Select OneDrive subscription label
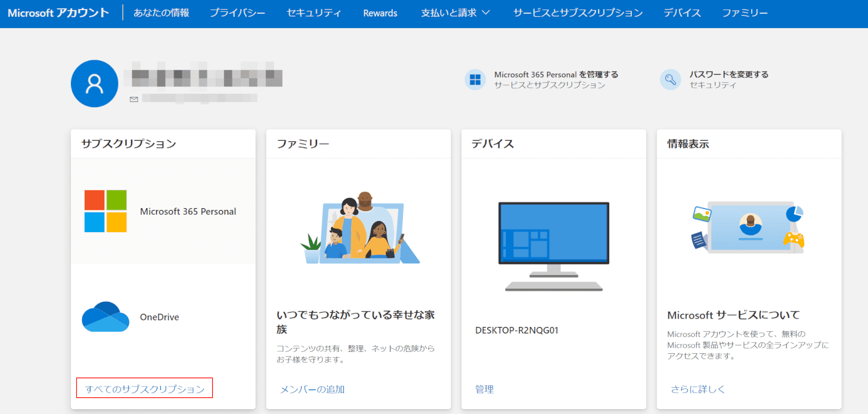Viewport: 868px width, 414px height. coord(159,317)
